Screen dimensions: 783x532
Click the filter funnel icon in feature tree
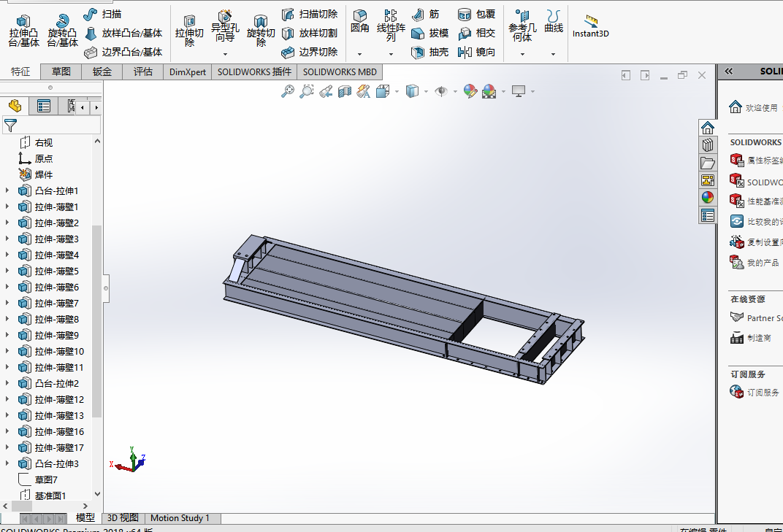click(x=10, y=126)
